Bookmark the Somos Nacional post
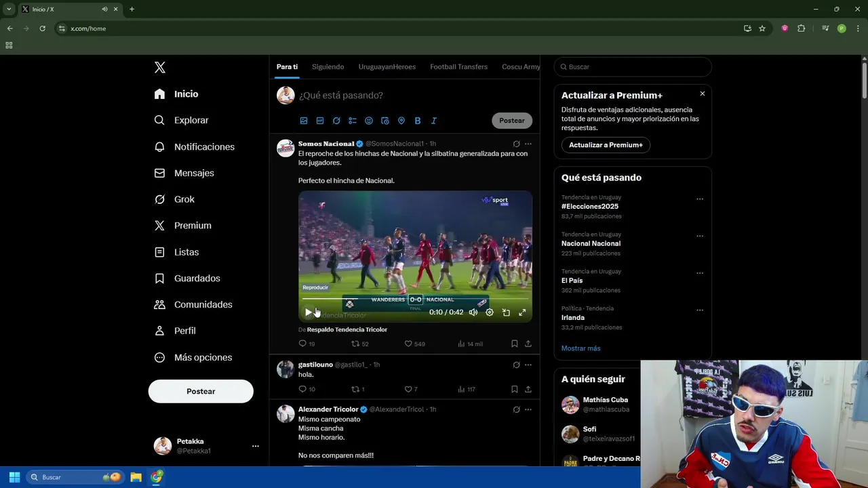 [x=515, y=344]
